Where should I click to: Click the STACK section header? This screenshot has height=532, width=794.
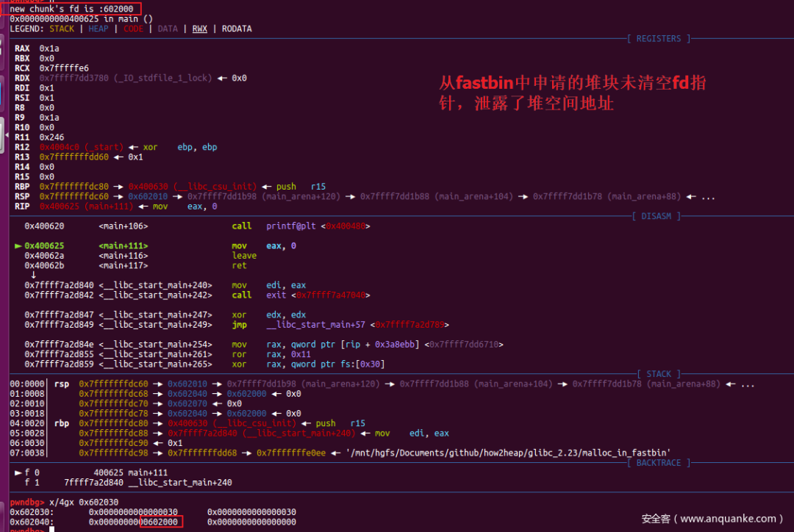(658, 374)
